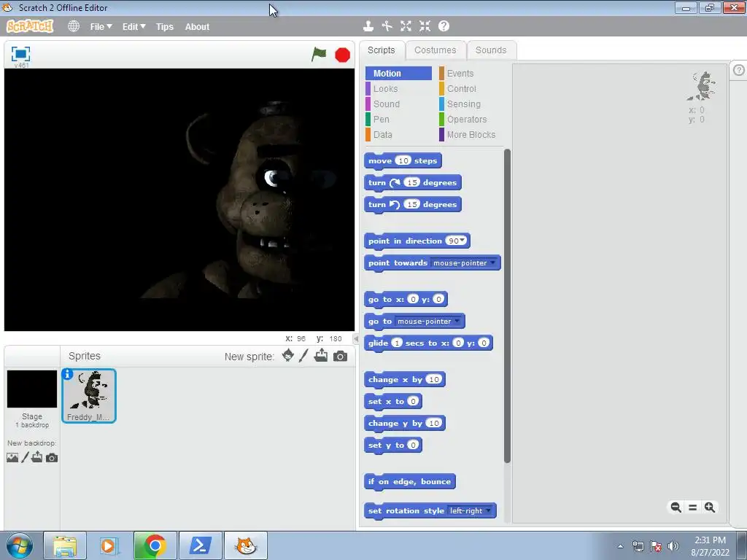
Task: Open sprite info blue i button
Action: pos(67,374)
